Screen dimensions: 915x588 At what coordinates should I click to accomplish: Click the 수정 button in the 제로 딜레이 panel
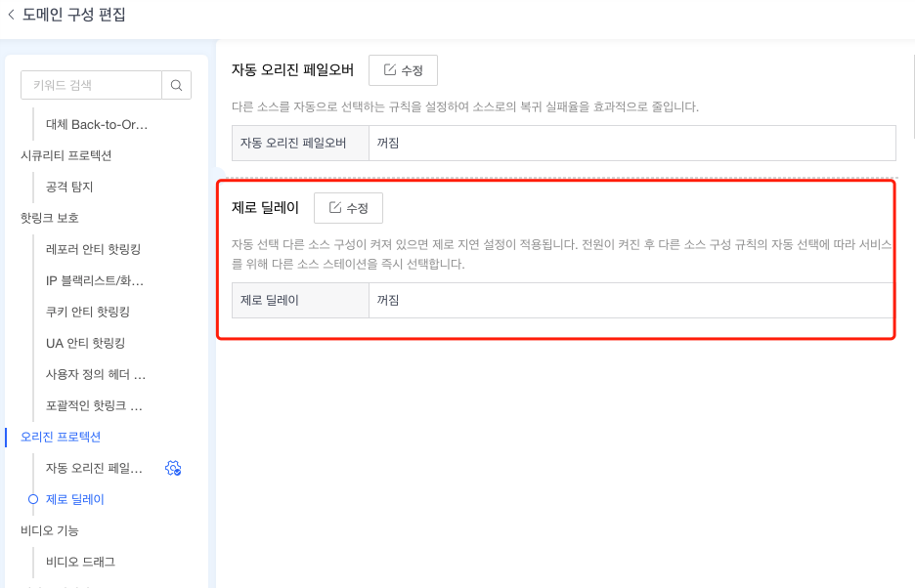click(x=348, y=207)
